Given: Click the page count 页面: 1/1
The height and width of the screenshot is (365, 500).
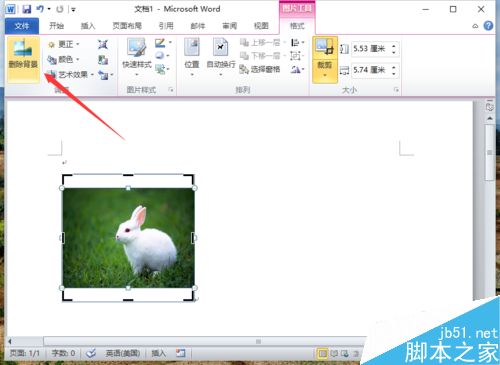Looking at the screenshot, I should click(x=25, y=353).
